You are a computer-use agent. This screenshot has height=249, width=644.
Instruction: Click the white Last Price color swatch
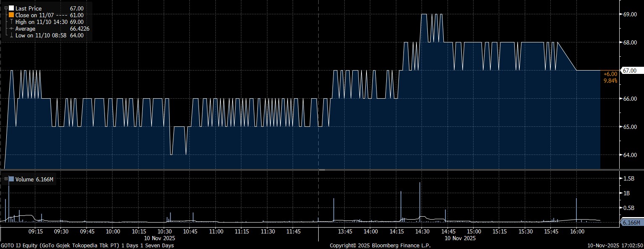tap(11, 8)
